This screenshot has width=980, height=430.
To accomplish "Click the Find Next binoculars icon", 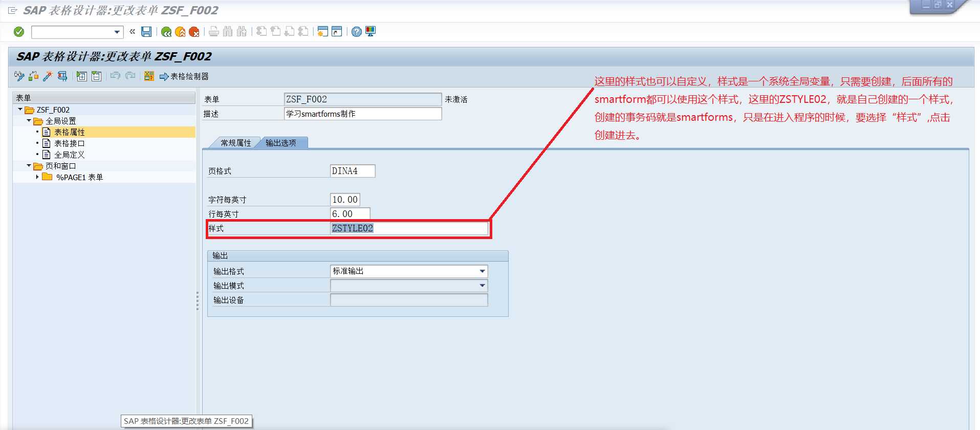I will 242,32.
